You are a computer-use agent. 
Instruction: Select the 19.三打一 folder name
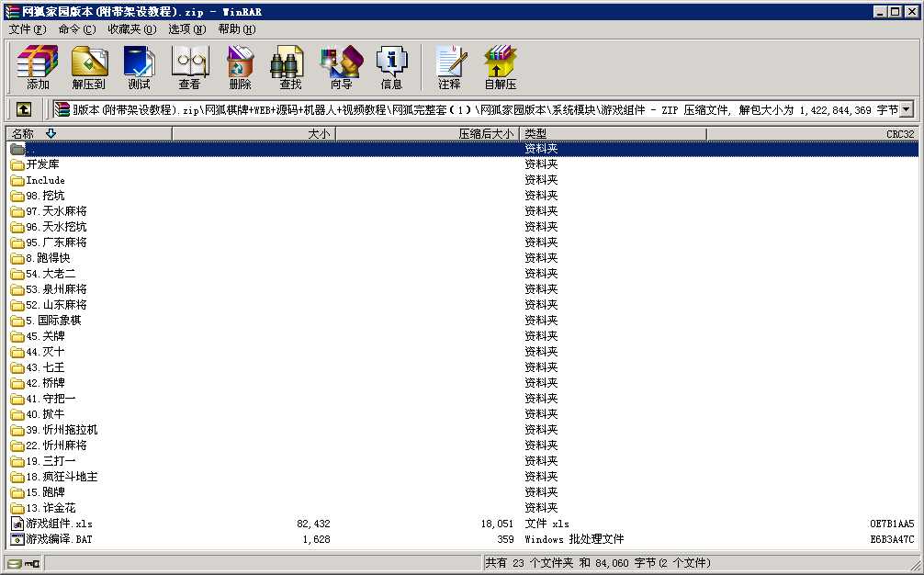(51, 461)
